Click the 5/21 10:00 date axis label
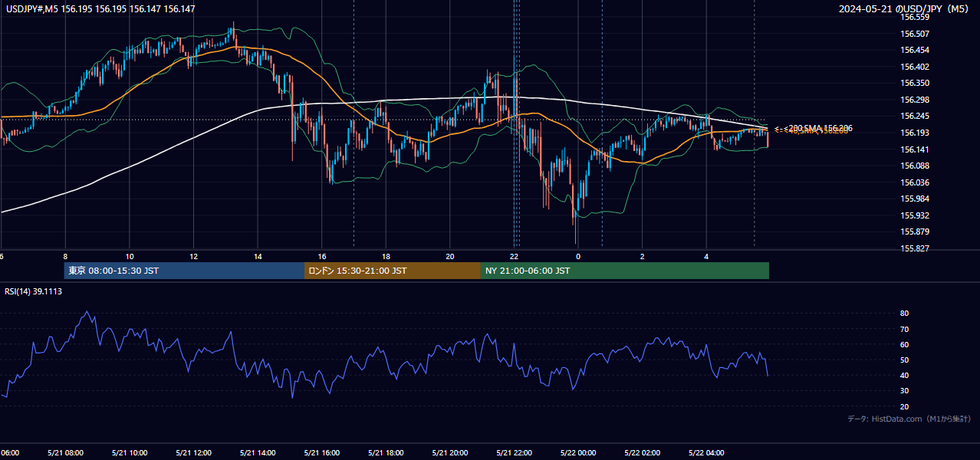 pyautogui.click(x=129, y=452)
